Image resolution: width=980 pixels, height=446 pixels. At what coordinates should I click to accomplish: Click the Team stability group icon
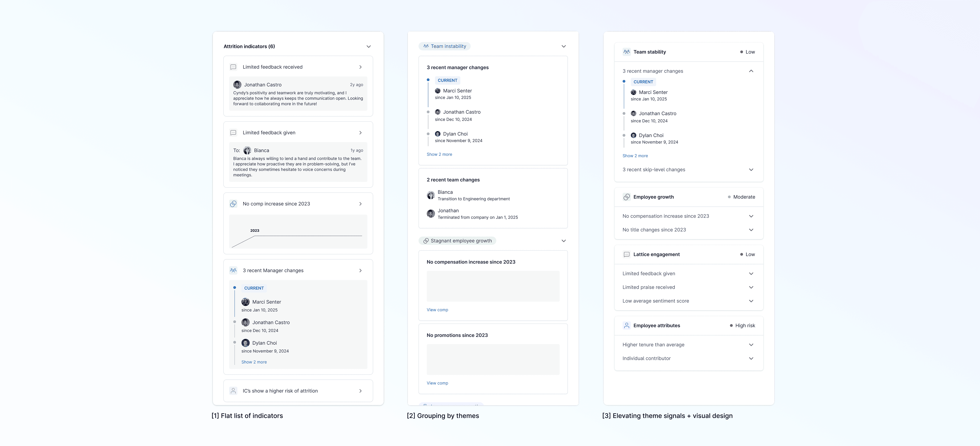(x=627, y=52)
